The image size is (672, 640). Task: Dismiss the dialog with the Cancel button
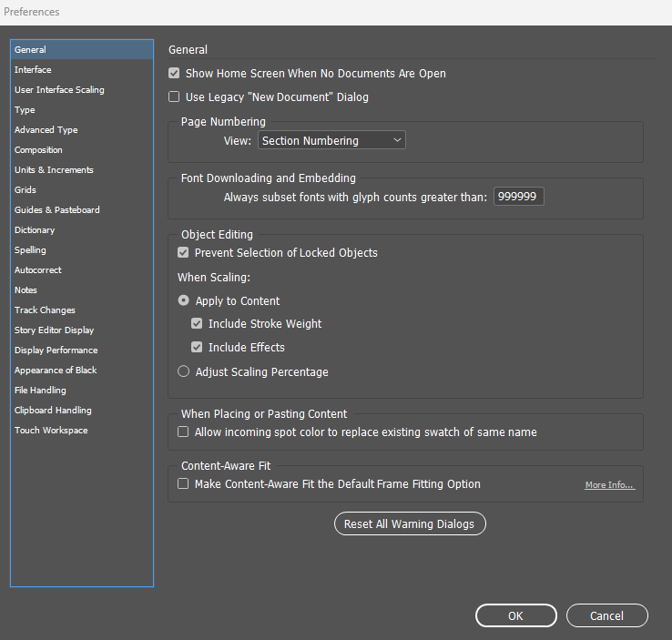[606, 615]
